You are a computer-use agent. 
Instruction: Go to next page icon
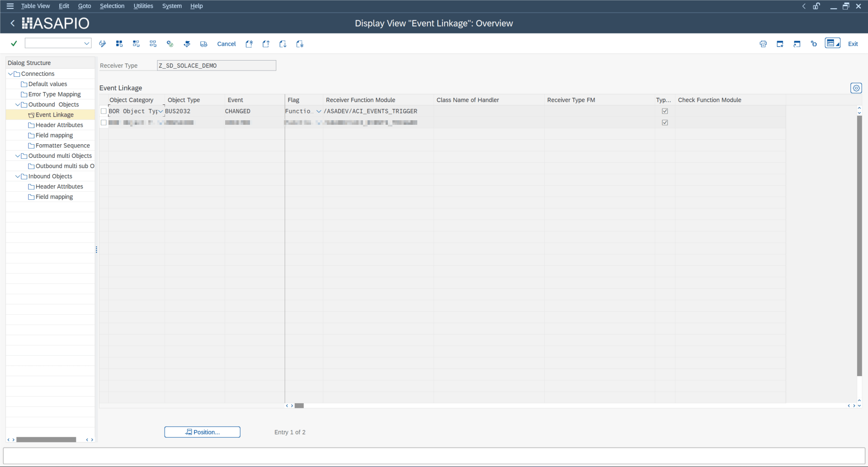point(283,44)
